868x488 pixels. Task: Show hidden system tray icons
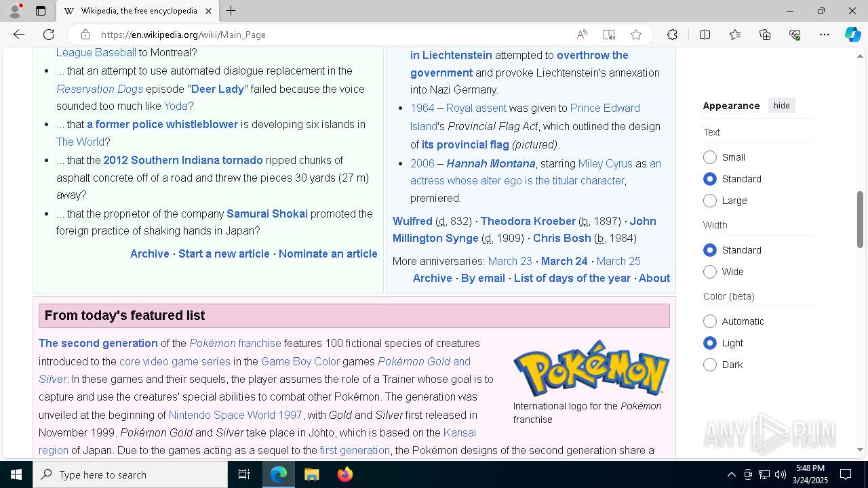(731, 474)
